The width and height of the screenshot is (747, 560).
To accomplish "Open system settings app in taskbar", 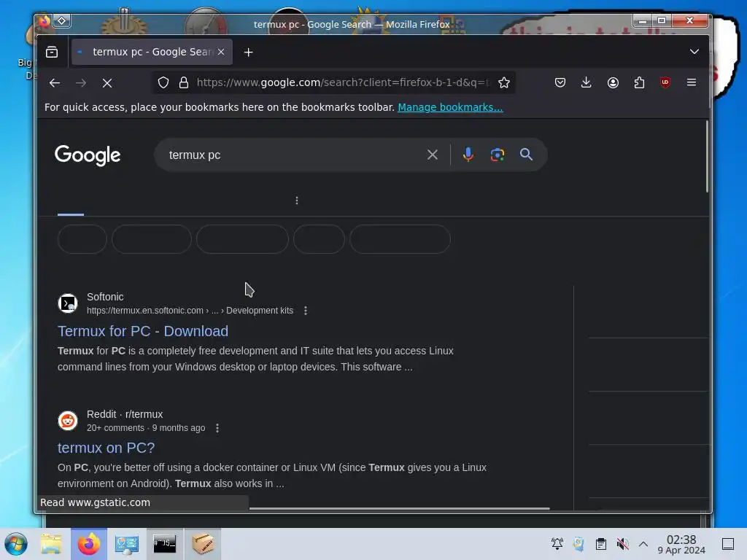I will click(x=127, y=544).
